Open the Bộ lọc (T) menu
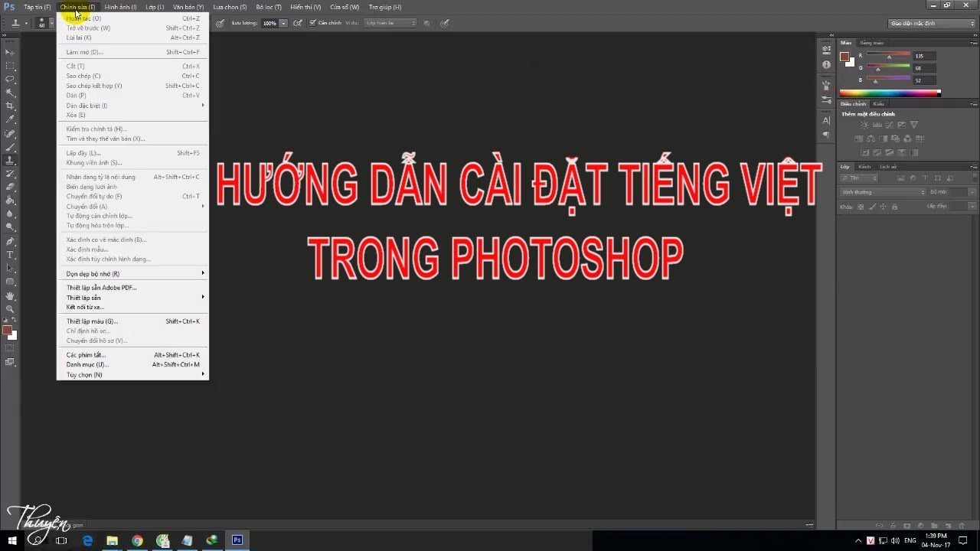 pos(269,7)
